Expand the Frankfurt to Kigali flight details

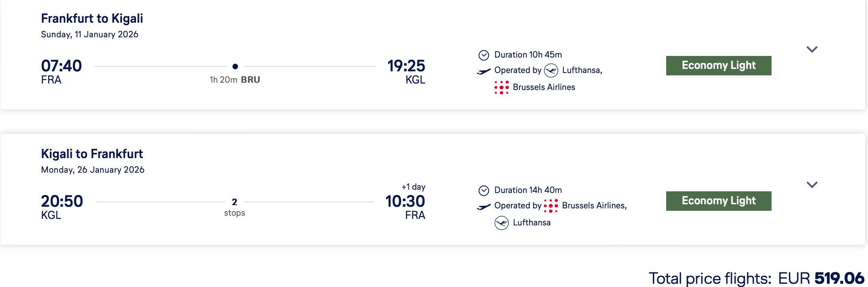pos(812,49)
